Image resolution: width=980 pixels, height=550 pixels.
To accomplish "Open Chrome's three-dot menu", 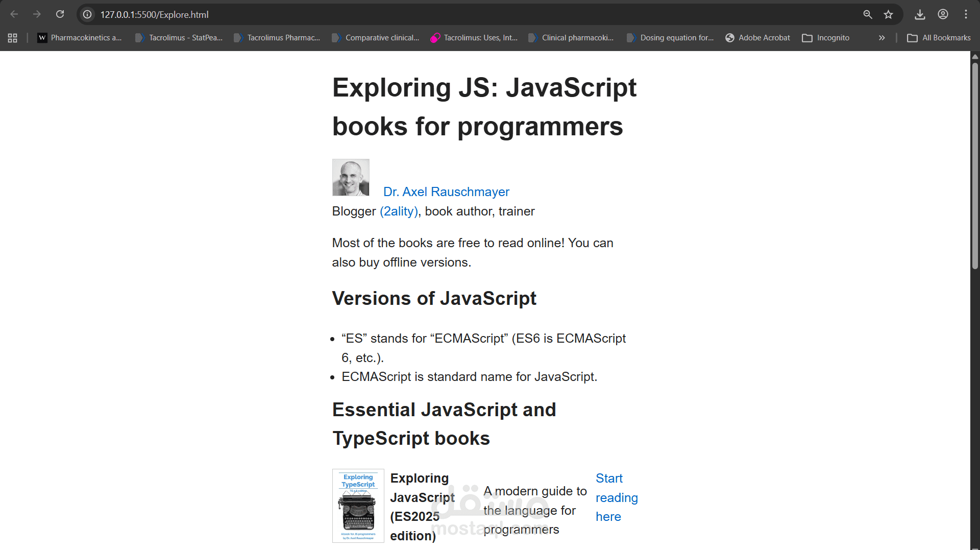I will (966, 14).
